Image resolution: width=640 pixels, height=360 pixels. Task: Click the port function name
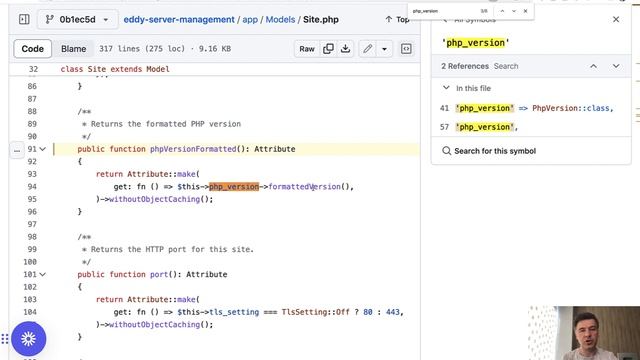coord(159,274)
